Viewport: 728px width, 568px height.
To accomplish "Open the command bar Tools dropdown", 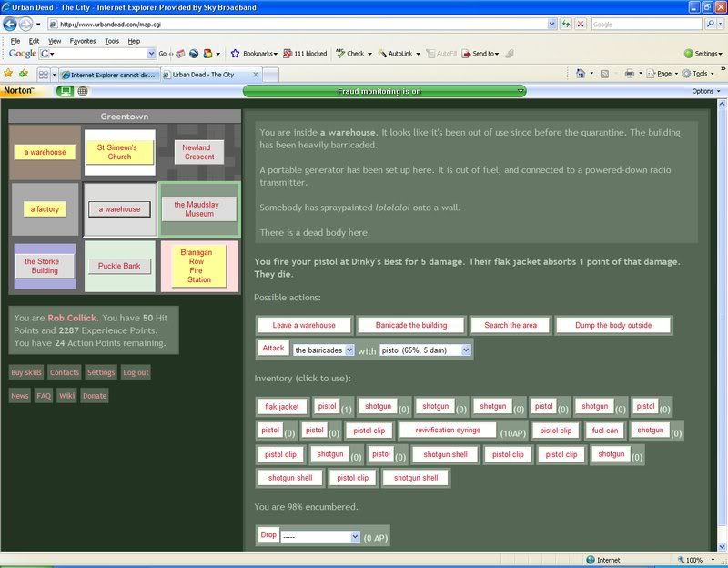I will pos(699,74).
